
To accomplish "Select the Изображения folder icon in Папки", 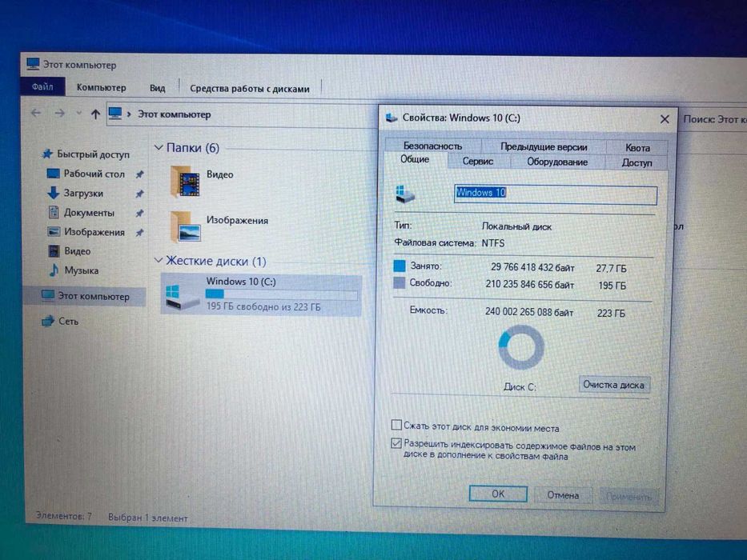I will coord(185,226).
